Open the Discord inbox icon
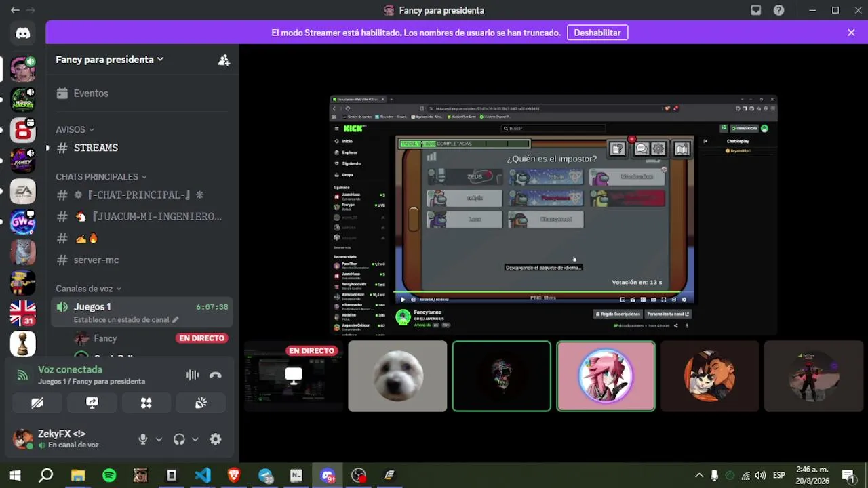Screen dimensions: 868x488 (756, 10)
